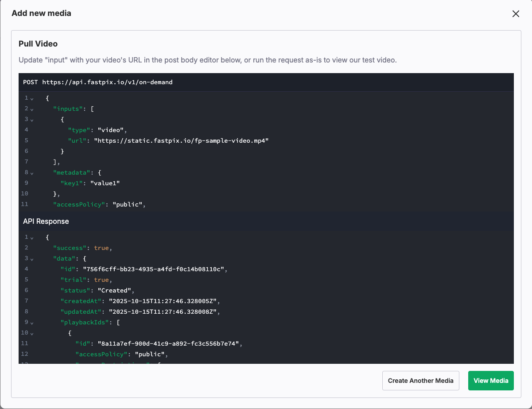Click the "Created" status value in response
Viewport: 532px width, 409px height.
116,290
